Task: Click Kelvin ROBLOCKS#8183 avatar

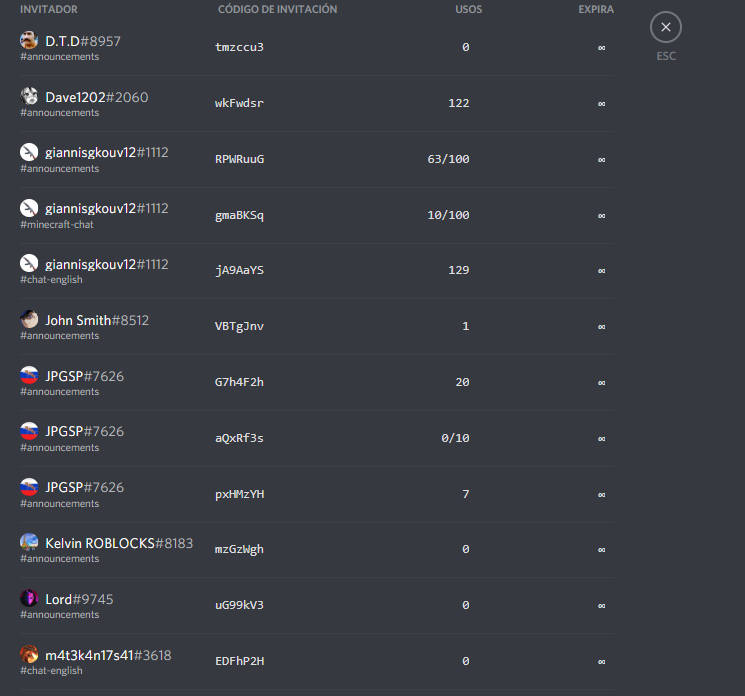Action: click(x=29, y=542)
